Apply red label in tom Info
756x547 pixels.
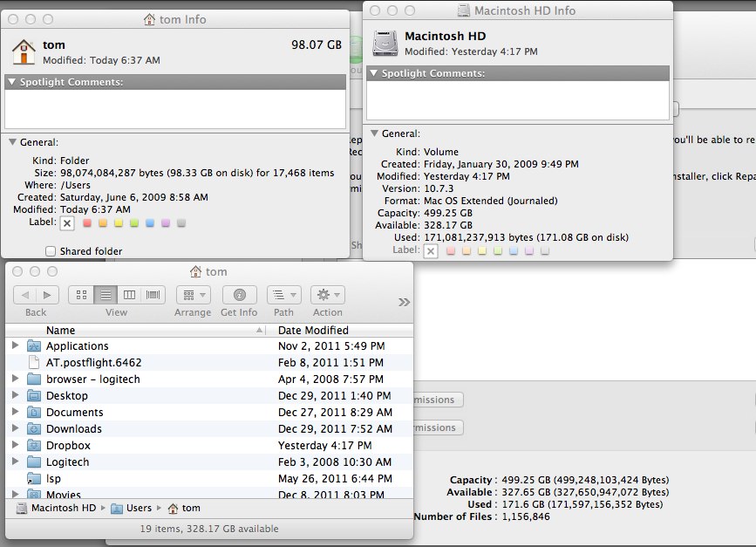87,222
